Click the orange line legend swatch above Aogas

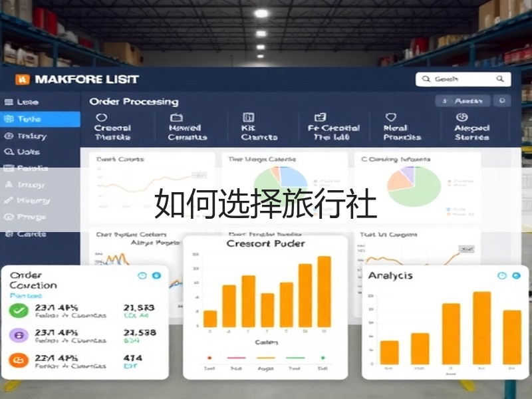coord(265,358)
